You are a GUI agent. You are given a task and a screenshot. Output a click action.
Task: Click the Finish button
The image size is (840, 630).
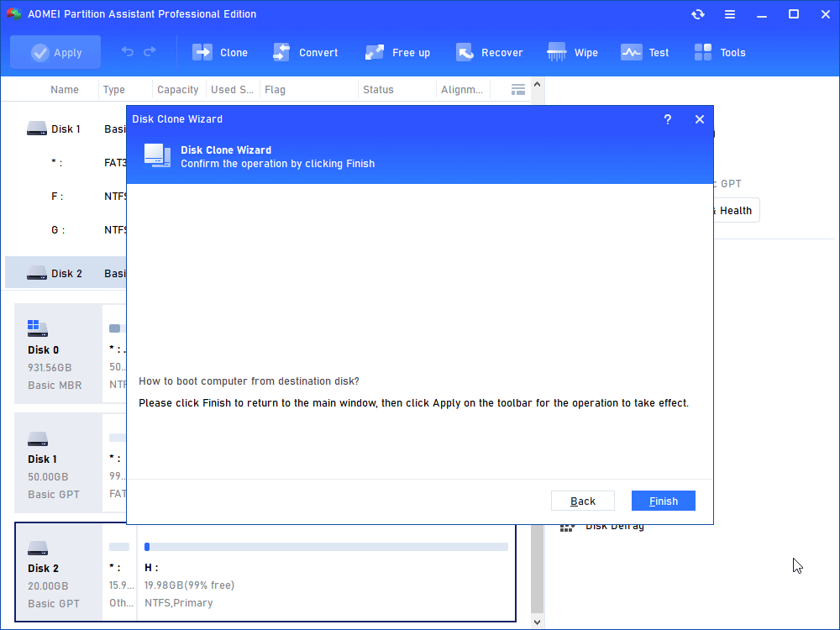click(664, 501)
